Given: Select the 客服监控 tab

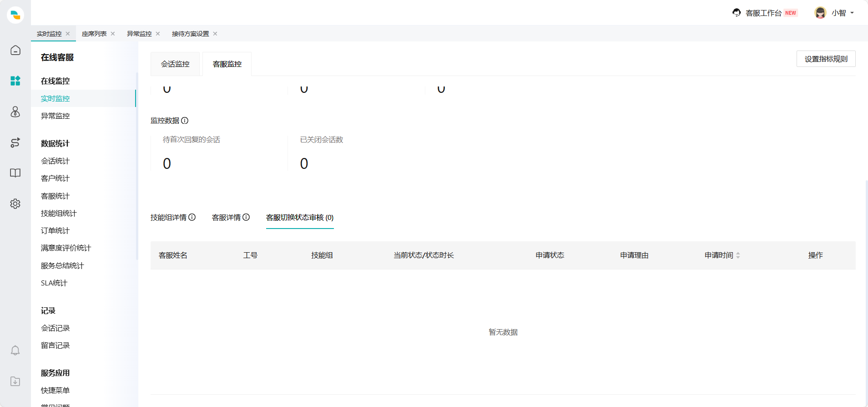Looking at the screenshot, I should tap(227, 64).
